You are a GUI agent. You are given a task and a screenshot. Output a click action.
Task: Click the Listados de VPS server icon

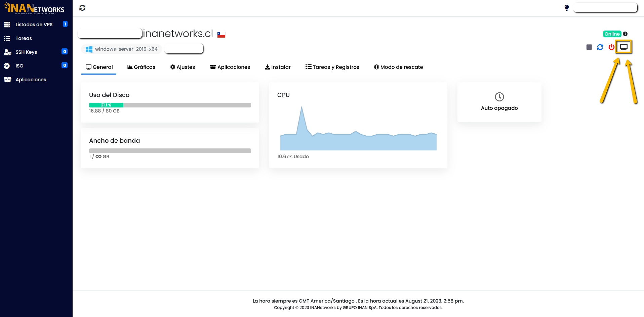[7, 25]
